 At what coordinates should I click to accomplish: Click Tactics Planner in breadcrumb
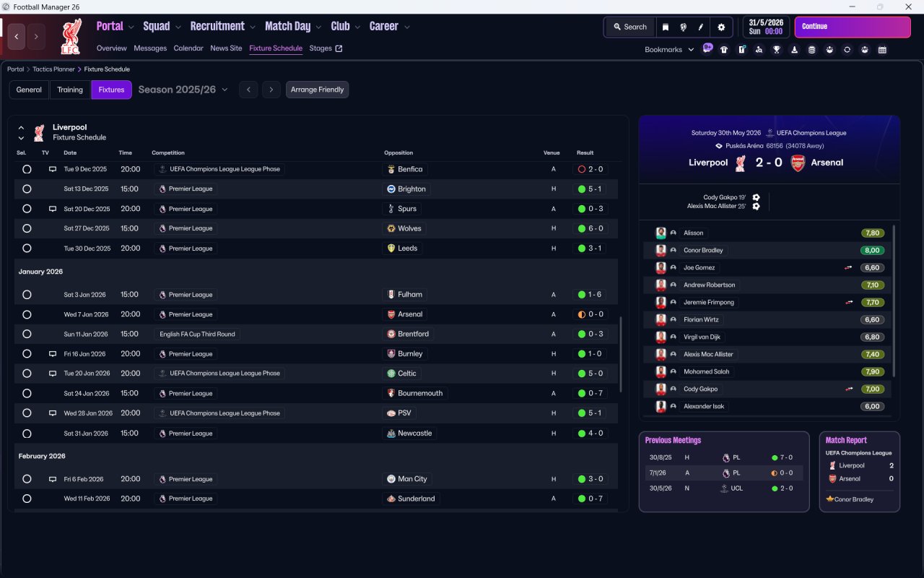click(53, 69)
